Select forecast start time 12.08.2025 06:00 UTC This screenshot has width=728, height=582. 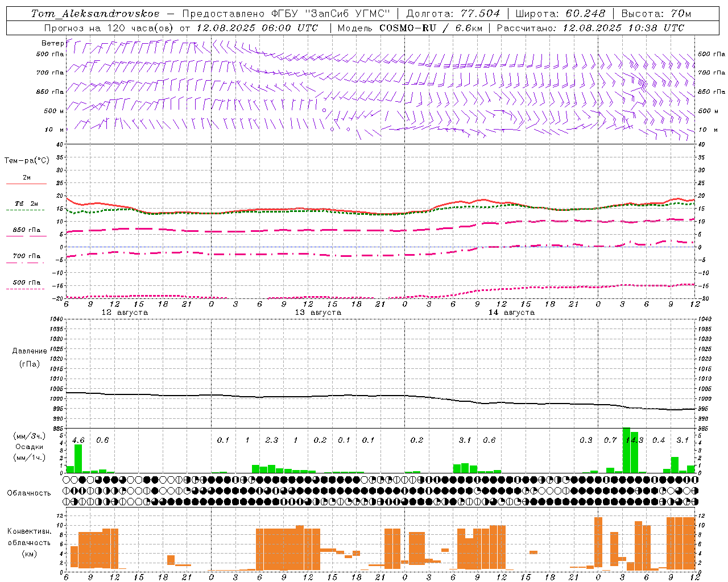tap(258, 28)
